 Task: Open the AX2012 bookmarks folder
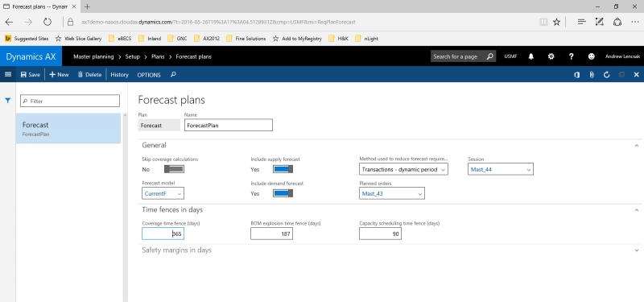208,39
